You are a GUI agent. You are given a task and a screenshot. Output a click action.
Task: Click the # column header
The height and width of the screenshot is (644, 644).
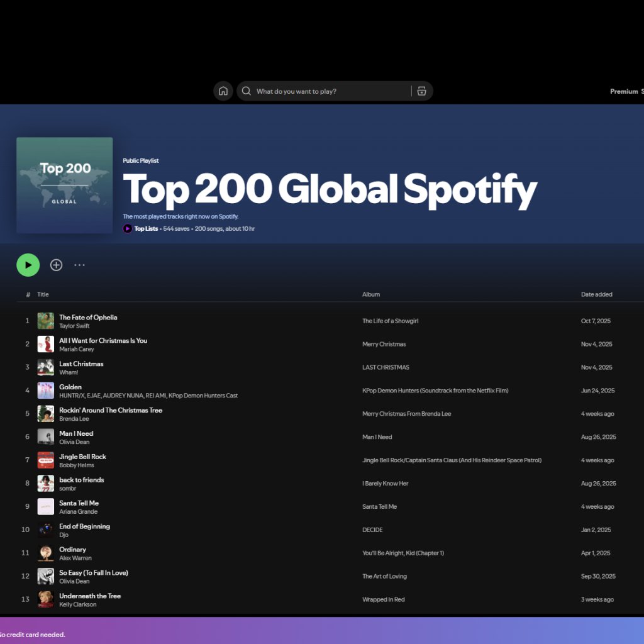point(28,294)
